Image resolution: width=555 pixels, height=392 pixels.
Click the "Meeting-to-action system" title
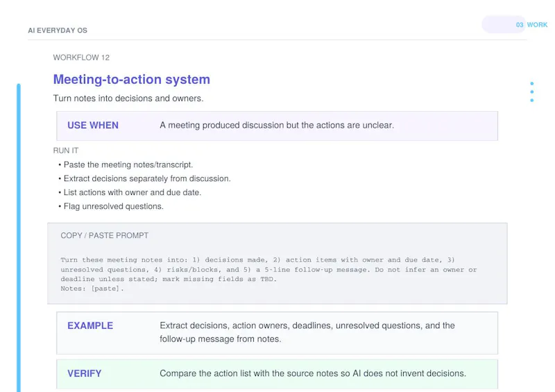[131, 79]
